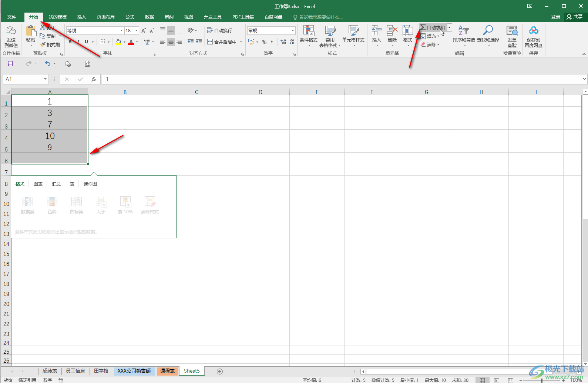Switch to Page Layout view in status bar
This screenshot has width=588, height=383.
[x=496, y=380]
